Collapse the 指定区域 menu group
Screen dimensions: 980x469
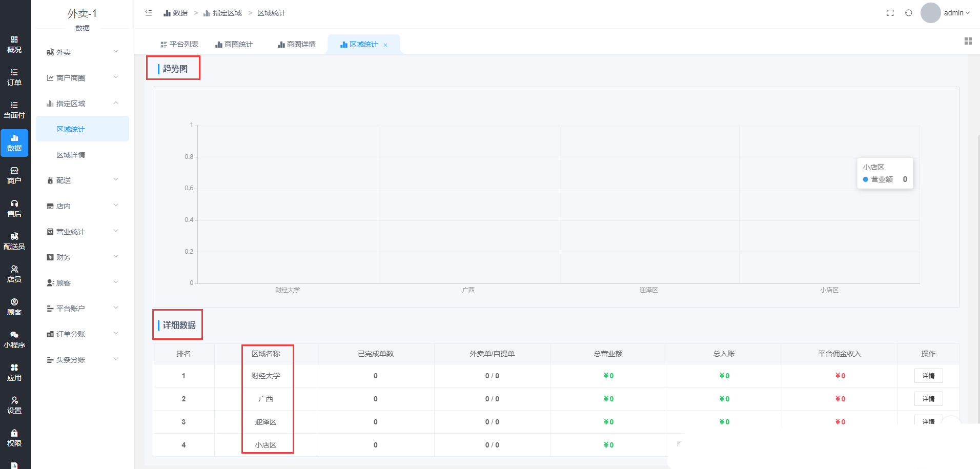(82, 104)
